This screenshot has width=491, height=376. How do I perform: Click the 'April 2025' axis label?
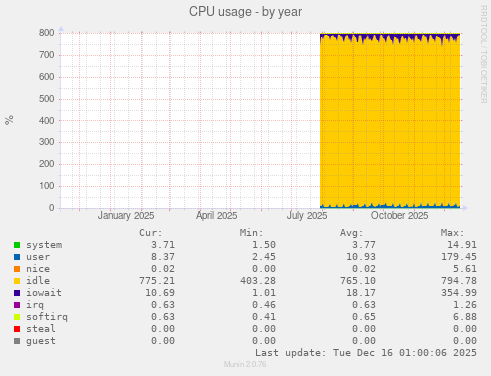217,216
